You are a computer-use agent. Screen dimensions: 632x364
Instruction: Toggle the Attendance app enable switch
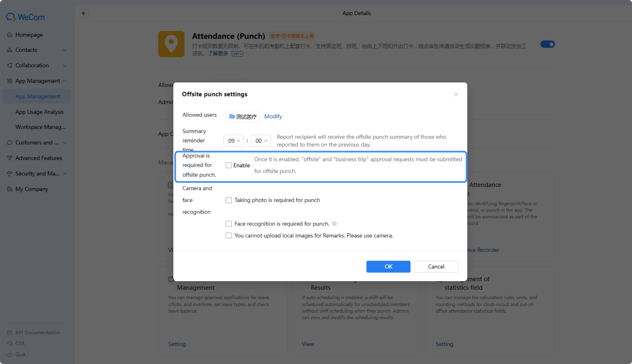pyautogui.click(x=548, y=44)
